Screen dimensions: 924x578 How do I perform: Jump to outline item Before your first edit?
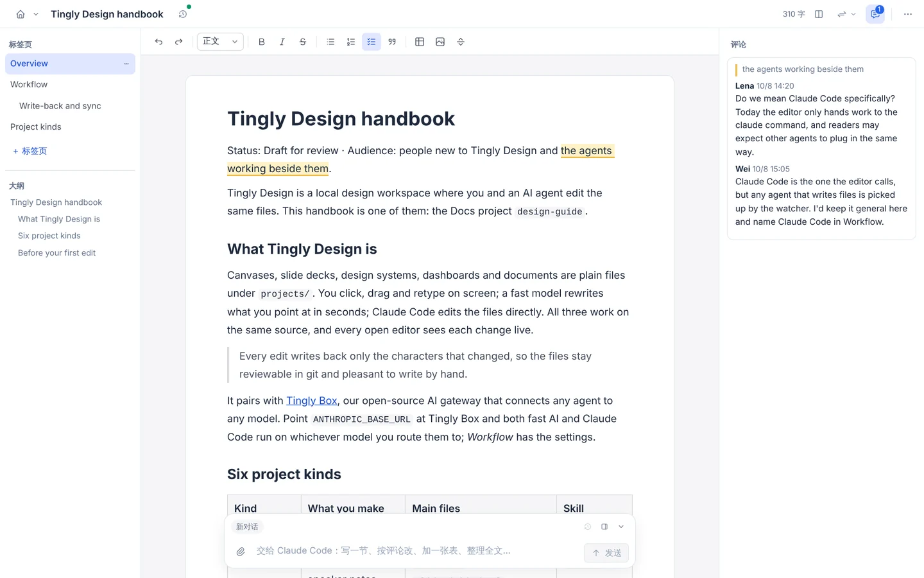click(56, 253)
